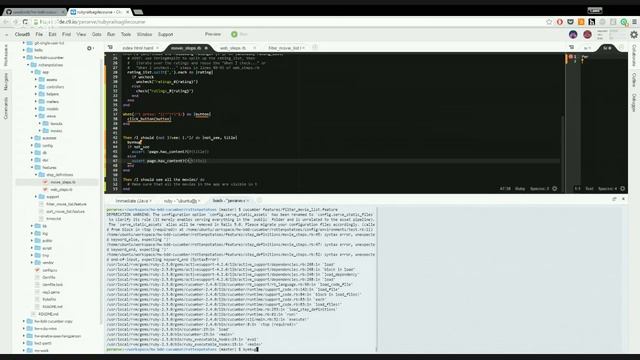Click the Pocket extension icon
This screenshot has width=640, height=360.
pos(570,22)
